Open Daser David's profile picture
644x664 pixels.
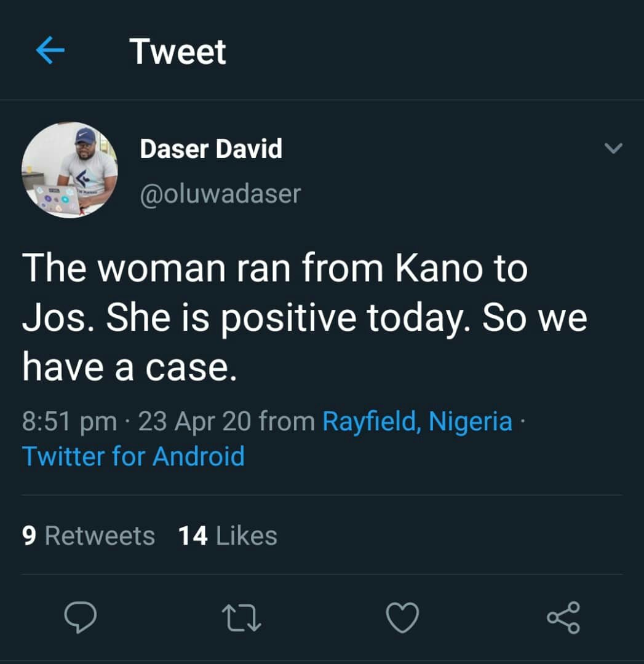(x=70, y=170)
